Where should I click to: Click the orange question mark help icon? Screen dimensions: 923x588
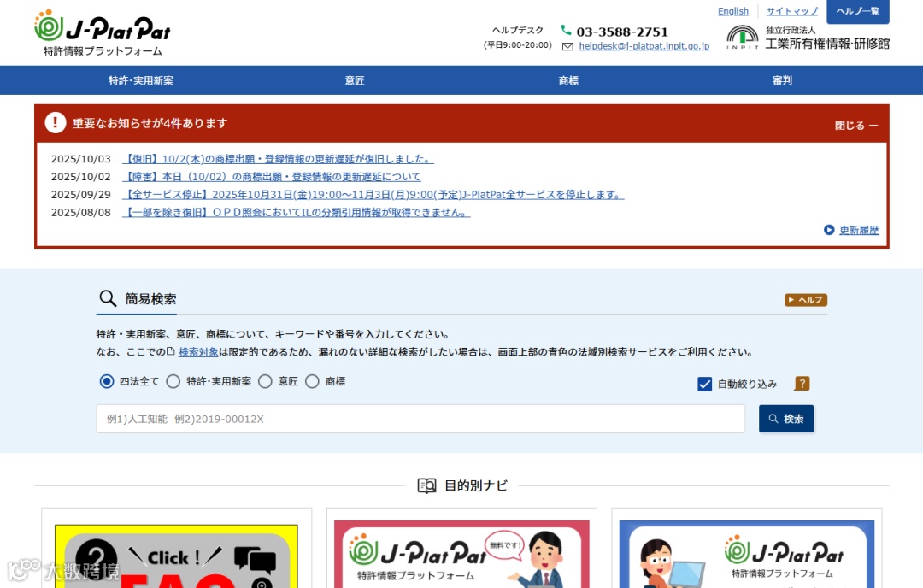(x=802, y=384)
